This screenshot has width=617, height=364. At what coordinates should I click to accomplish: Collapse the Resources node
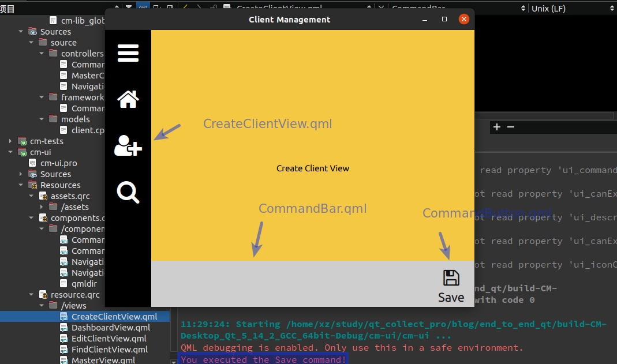(x=21, y=185)
